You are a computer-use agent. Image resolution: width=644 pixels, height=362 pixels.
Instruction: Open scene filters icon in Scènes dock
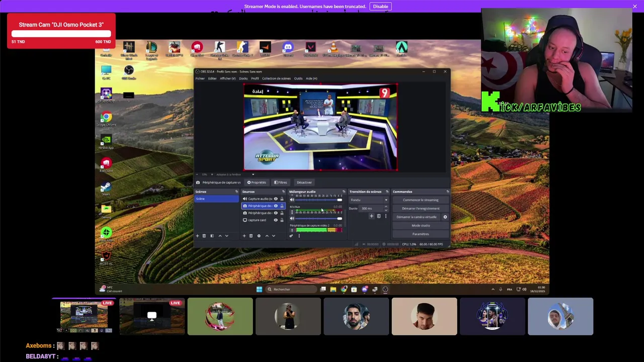coord(212,236)
